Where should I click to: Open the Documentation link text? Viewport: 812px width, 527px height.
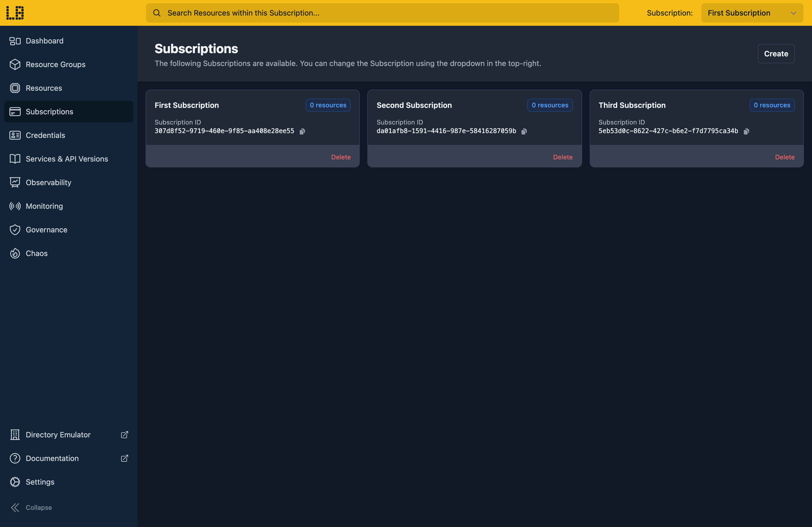(52, 458)
